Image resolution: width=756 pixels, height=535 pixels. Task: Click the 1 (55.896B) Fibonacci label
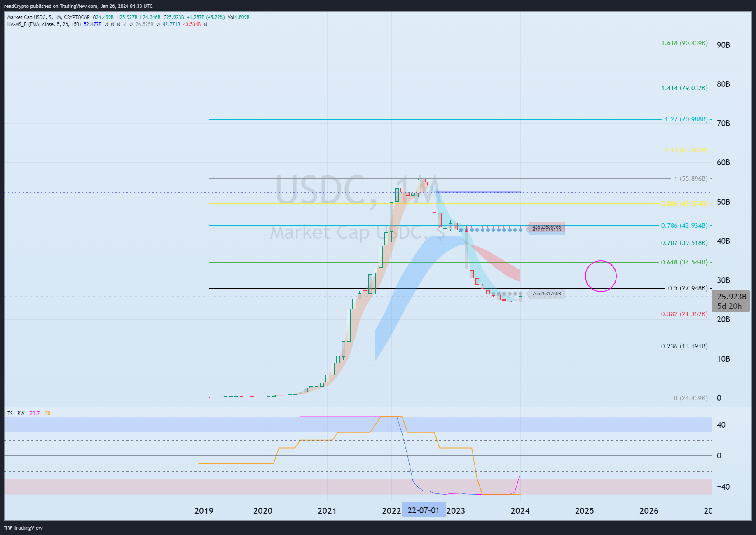691,179
